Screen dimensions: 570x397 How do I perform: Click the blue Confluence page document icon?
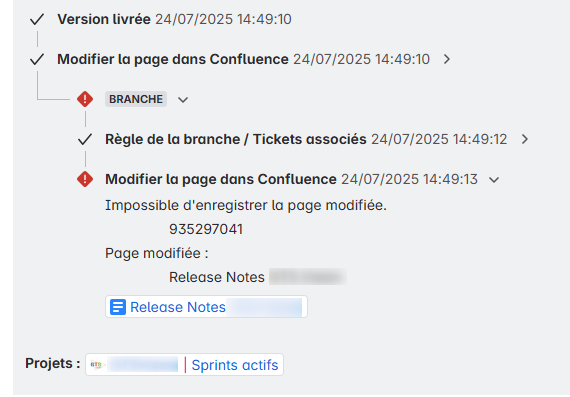pos(118,307)
